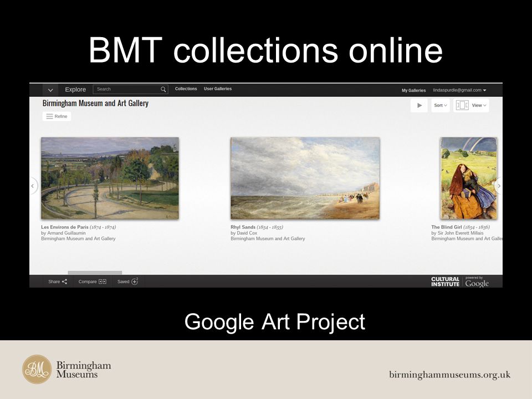Viewport: 532px width, 399px height.
Task: Open the View dropdown
Action: tap(479, 105)
